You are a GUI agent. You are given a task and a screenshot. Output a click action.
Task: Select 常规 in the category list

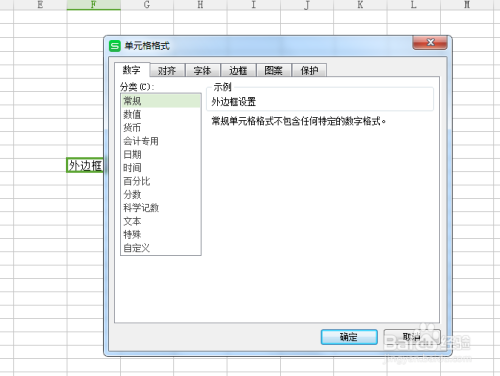point(161,101)
